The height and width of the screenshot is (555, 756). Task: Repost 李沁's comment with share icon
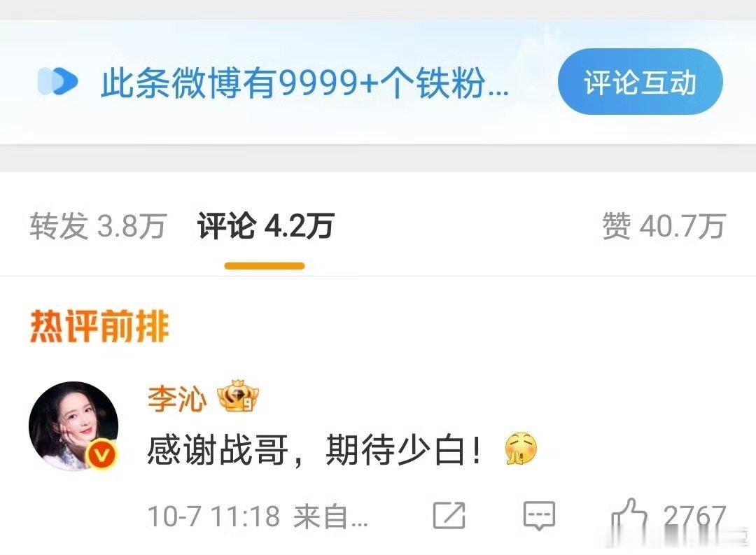coord(449,516)
